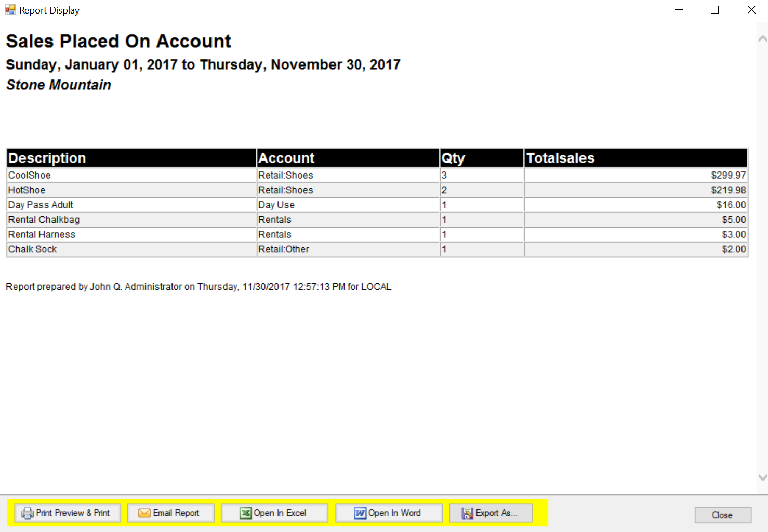Select the Rental Chalkbag cell
This screenshot has width=768, height=532.
pos(131,220)
